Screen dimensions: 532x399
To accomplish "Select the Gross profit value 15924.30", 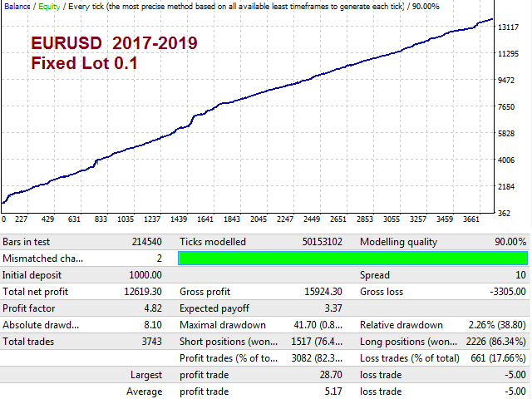I will point(323,292).
